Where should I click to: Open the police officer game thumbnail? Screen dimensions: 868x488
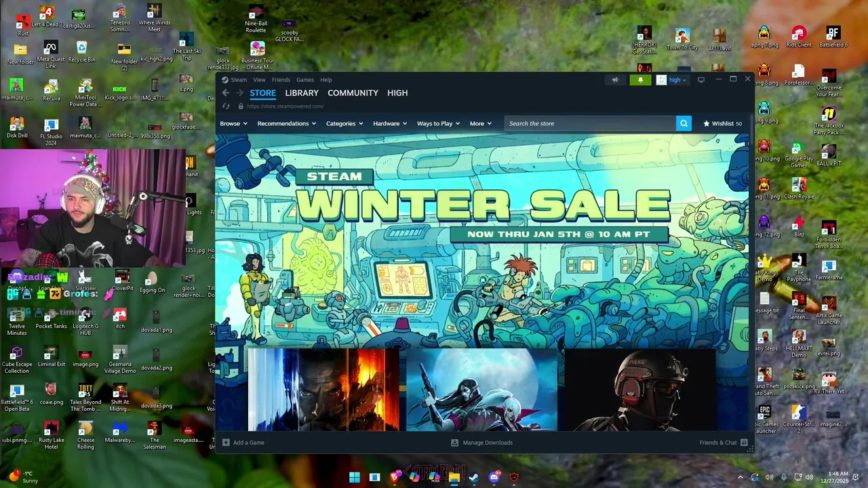[x=640, y=390]
